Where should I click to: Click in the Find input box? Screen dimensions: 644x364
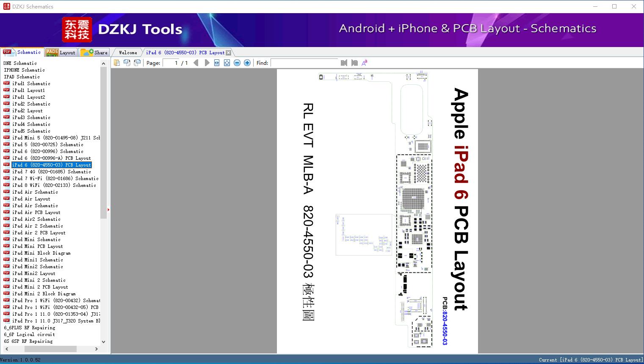pyautogui.click(x=304, y=63)
